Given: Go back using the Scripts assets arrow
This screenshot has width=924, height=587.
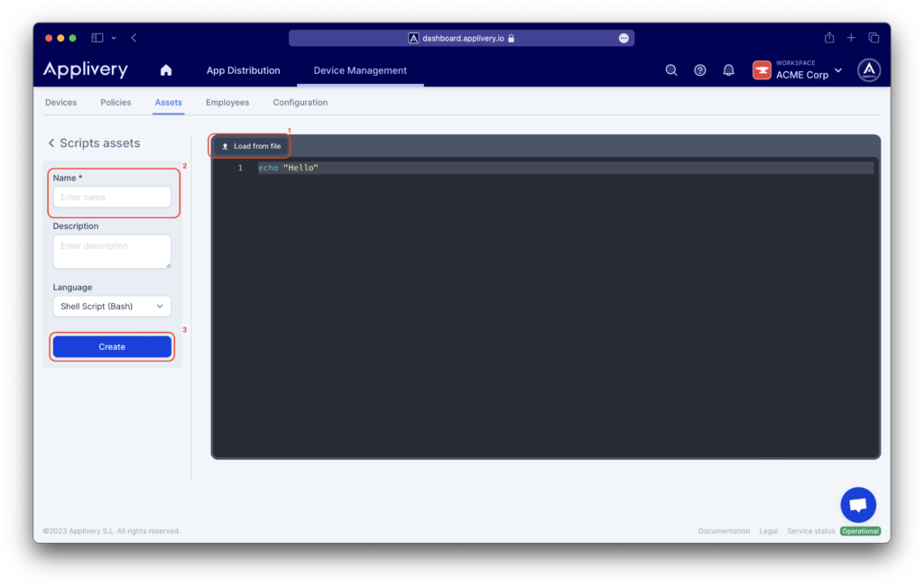Looking at the screenshot, I should pos(51,143).
